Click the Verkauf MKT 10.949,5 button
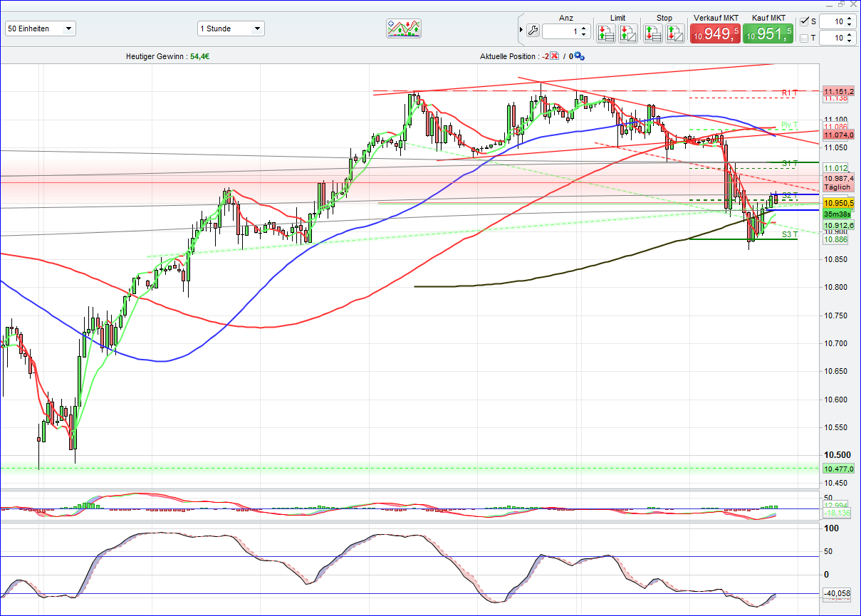 pyautogui.click(x=714, y=32)
